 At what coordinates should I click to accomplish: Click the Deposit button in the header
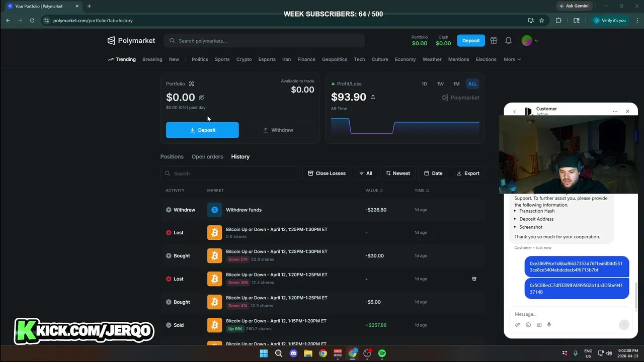pyautogui.click(x=471, y=41)
